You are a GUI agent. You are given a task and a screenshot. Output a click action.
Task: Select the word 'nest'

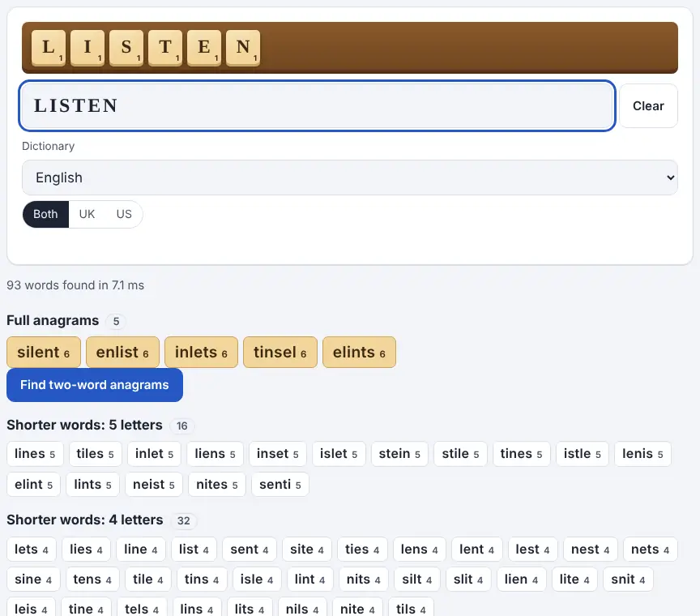click(591, 550)
